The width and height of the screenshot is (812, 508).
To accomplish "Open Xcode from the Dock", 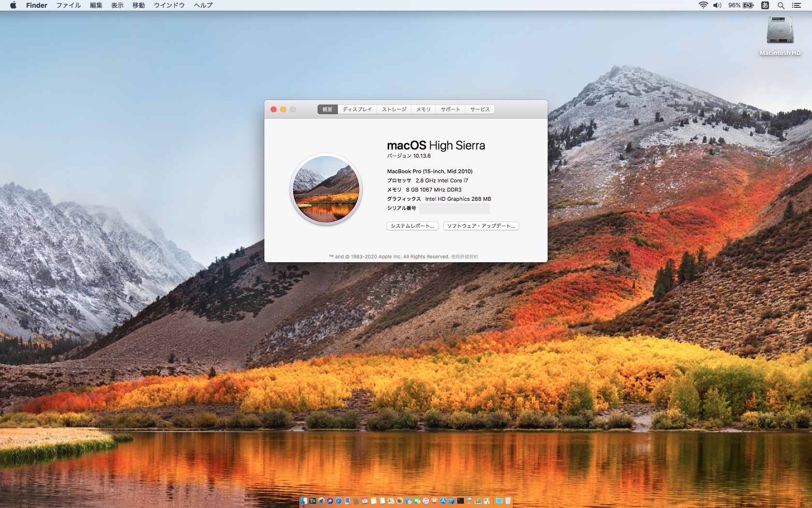I will (452, 501).
